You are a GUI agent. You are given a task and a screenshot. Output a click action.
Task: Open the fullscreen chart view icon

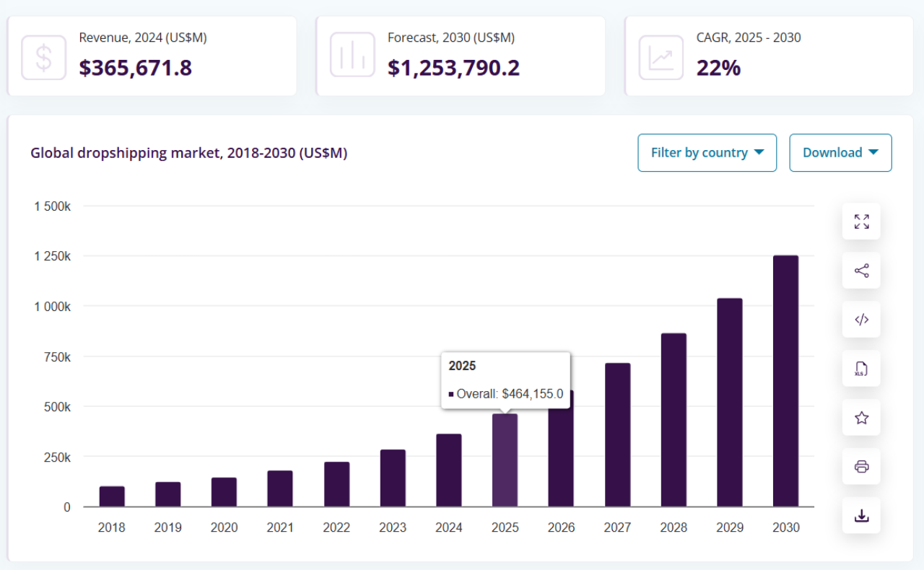pos(861,222)
